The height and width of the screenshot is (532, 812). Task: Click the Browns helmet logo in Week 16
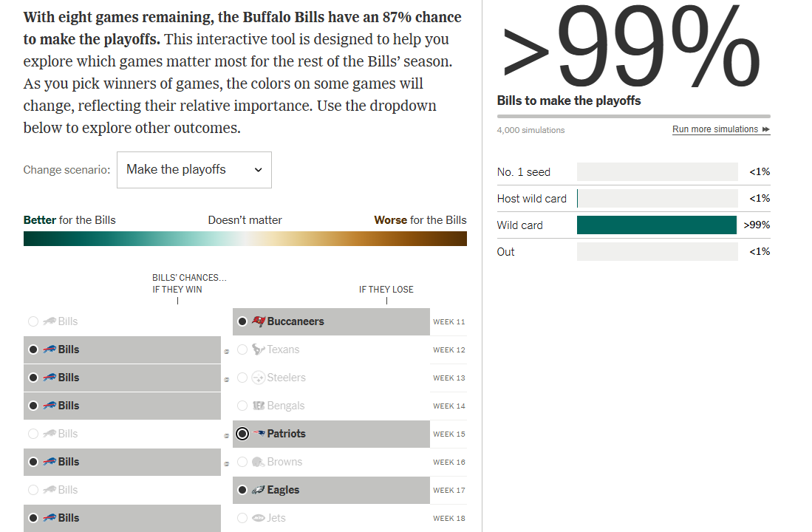coord(258,462)
